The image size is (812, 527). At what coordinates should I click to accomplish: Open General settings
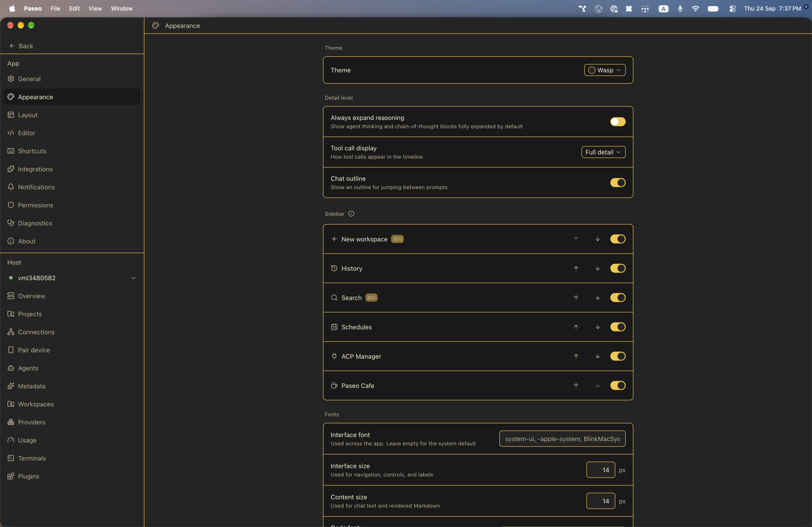pyautogui.click(x=72, y=79)
